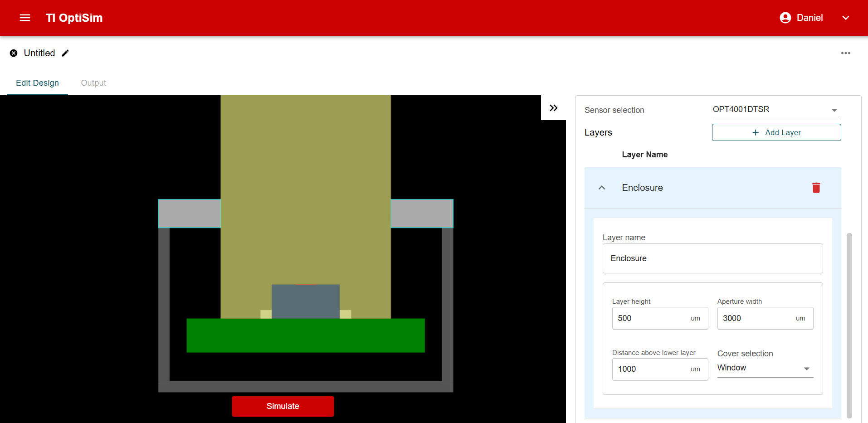
Task: Expand the Daniel account dropdown arrow
Action: [x=845, y=18]
